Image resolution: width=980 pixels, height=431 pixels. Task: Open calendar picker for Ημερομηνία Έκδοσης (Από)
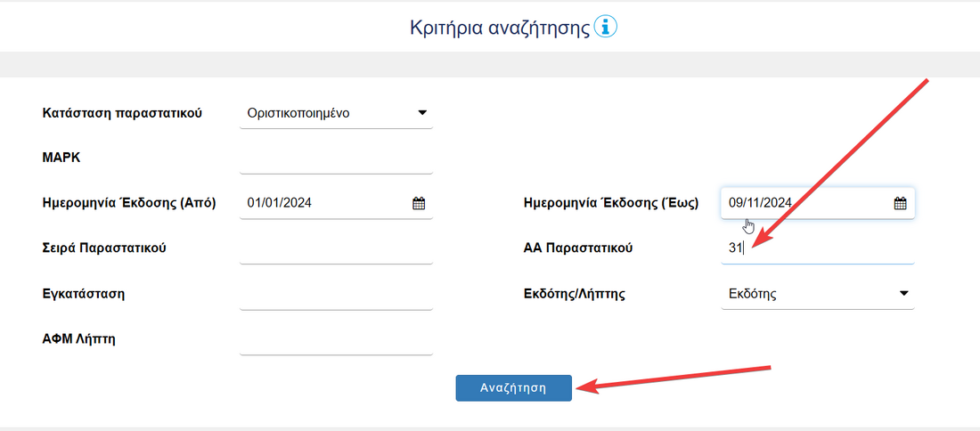coord(419,203)
